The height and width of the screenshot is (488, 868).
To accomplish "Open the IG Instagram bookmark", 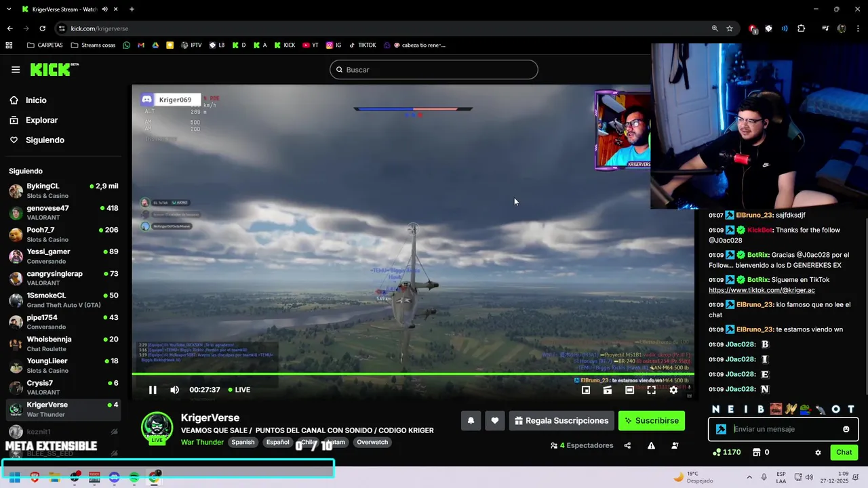I will click(x=334, y=45).
